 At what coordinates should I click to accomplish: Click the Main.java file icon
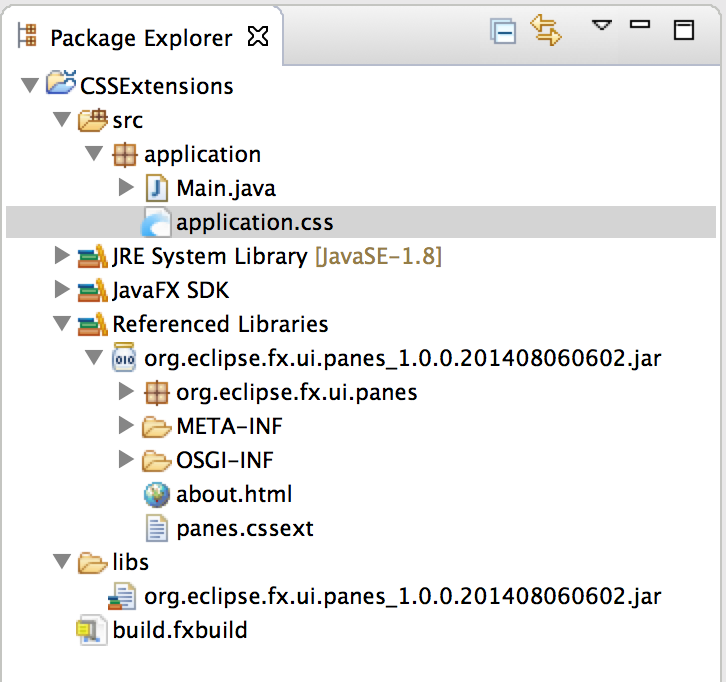[158, 188]
